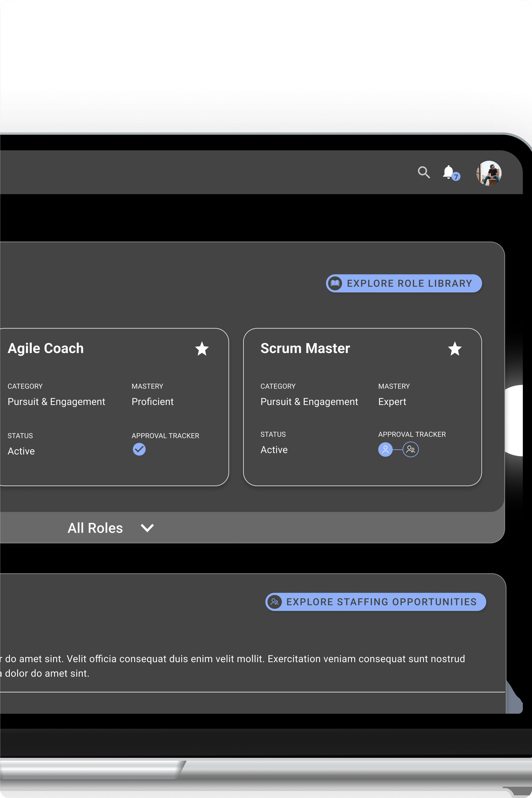Open the user profile avatar
The width and height of the screenshot is (532, 798).
point(489,173)
